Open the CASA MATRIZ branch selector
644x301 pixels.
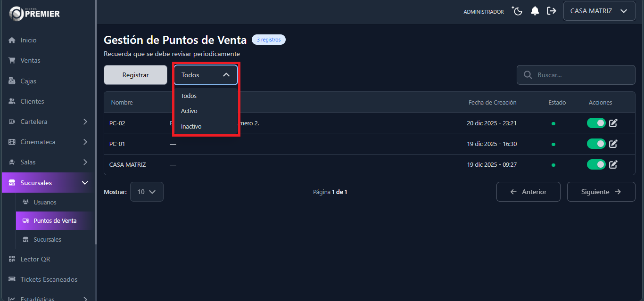[599, 10]
